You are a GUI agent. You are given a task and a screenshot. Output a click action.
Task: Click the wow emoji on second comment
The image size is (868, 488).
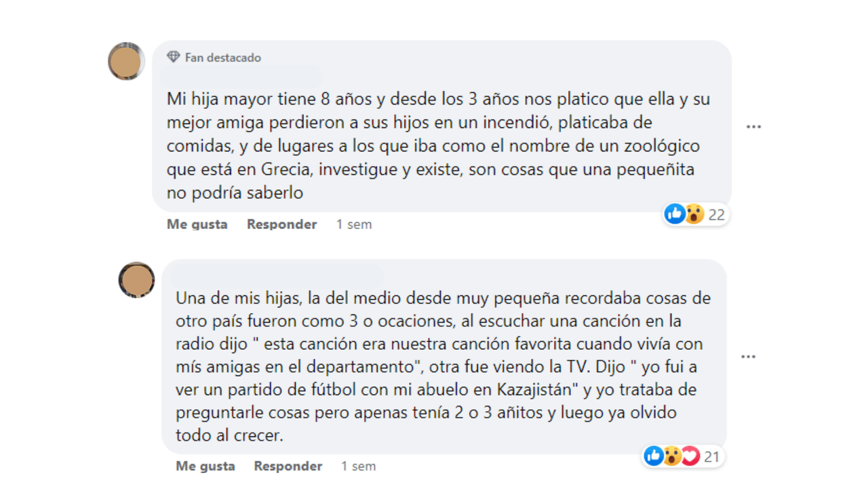671,456
